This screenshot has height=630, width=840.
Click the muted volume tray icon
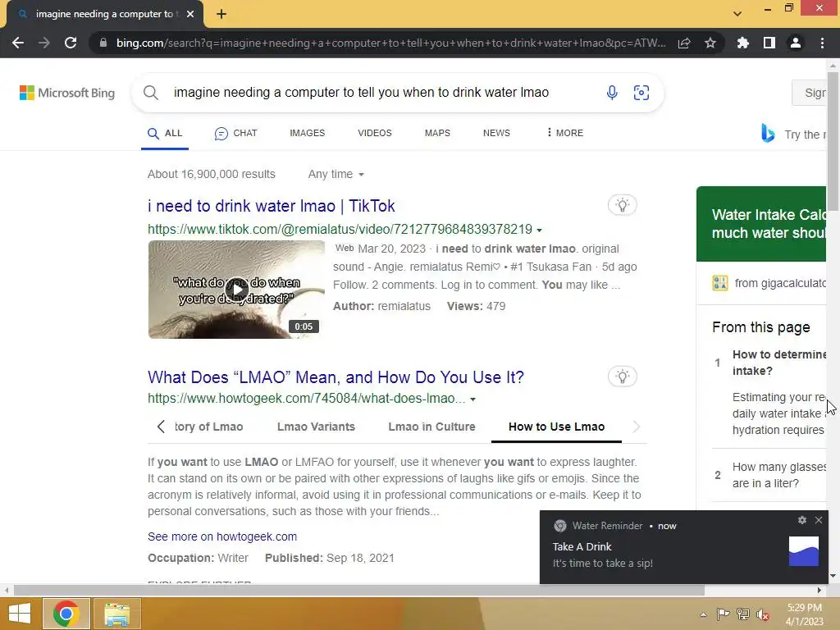[x=762, y=614]
